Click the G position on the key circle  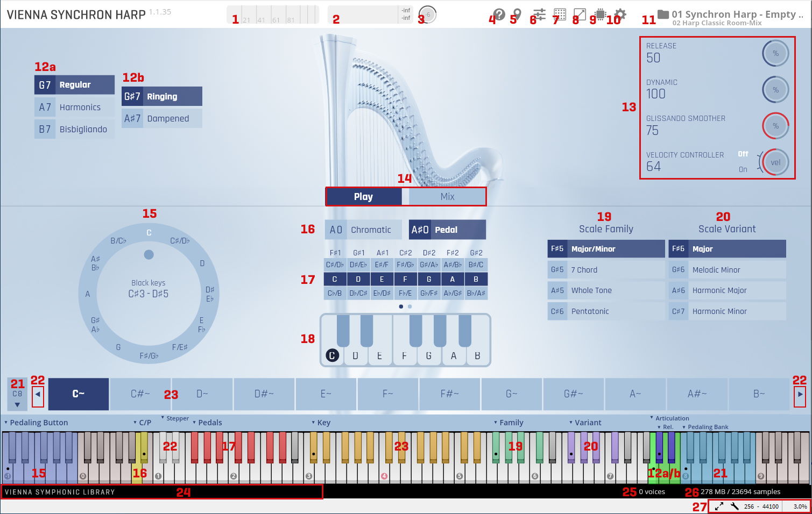[x=118, y=347]
